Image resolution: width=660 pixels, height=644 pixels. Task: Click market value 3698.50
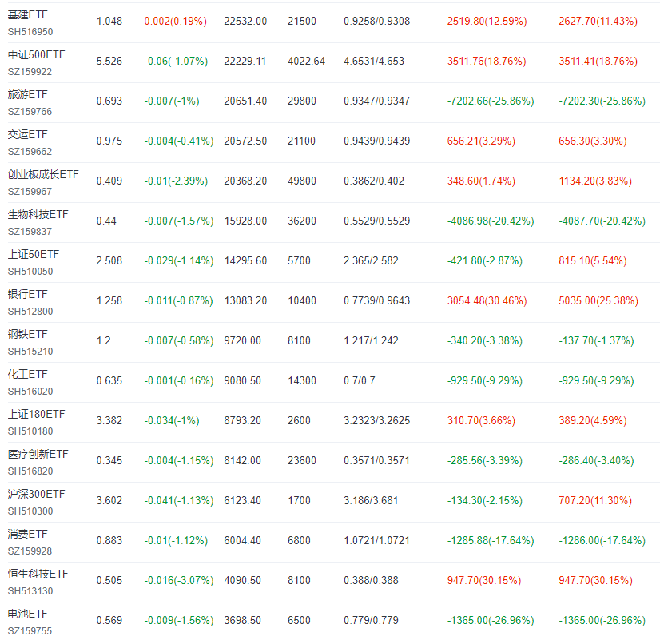coord(242,620)
